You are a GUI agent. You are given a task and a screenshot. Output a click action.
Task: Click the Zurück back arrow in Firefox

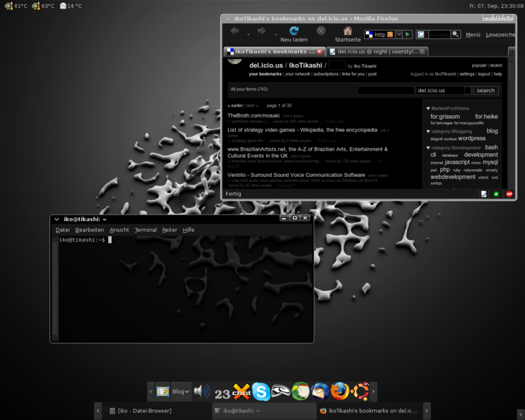pyautogui.click(x=235, y=31)
